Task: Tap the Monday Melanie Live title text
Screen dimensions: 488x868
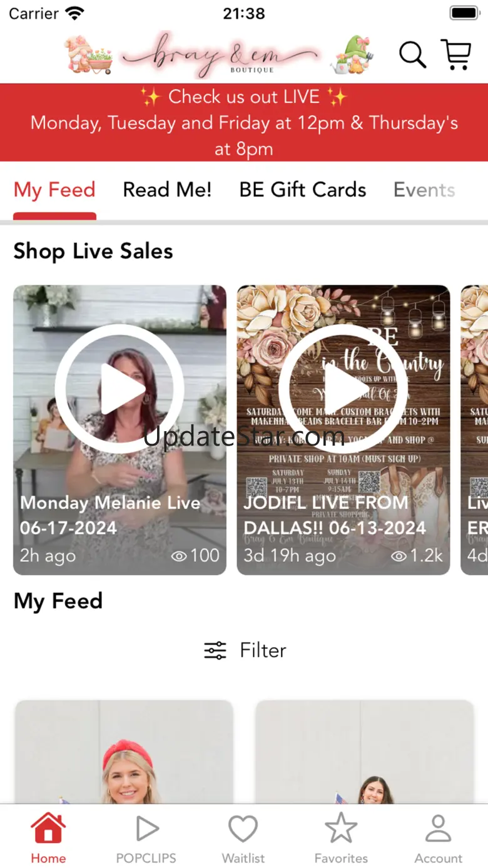Action: pos(110,503)
